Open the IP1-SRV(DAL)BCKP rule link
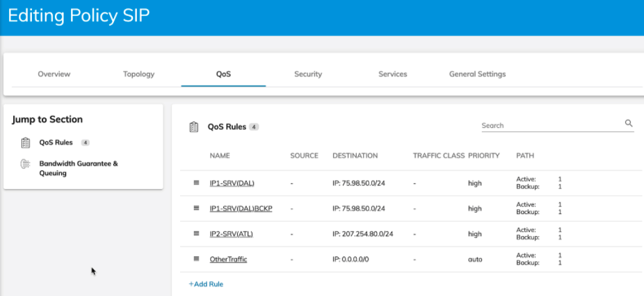This screenshot has height=296, width=644. 241,208
